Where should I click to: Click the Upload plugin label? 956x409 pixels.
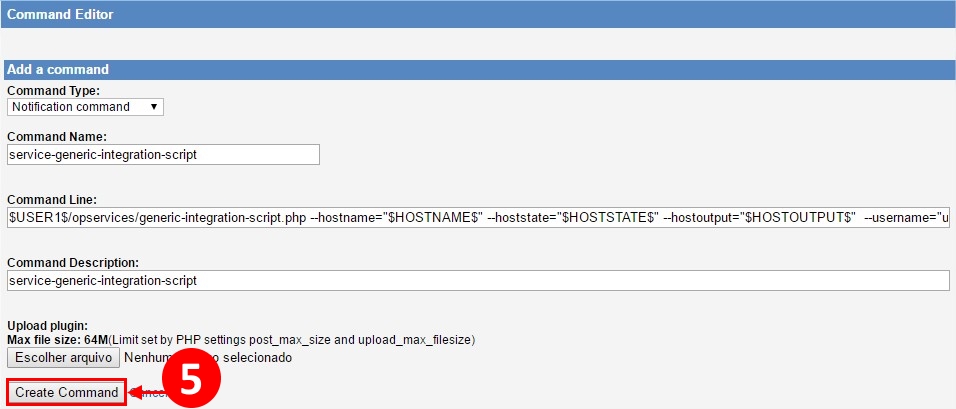[48, 327]
